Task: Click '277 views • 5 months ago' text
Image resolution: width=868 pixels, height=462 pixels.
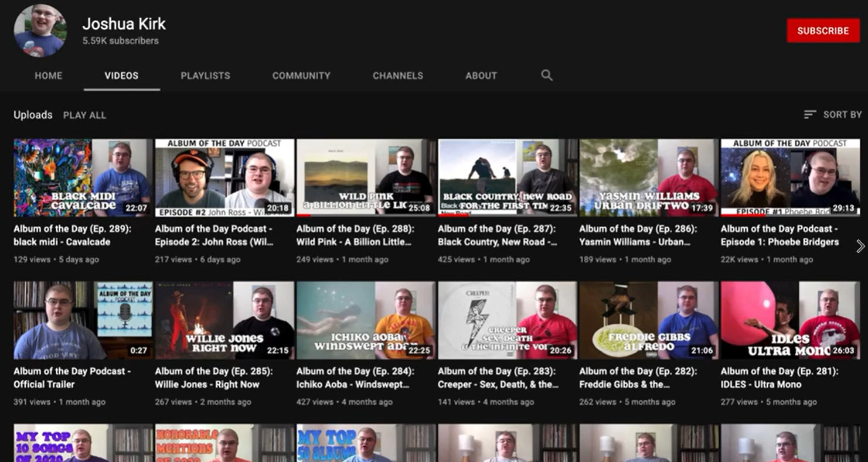Action: (x=768, y=402)
